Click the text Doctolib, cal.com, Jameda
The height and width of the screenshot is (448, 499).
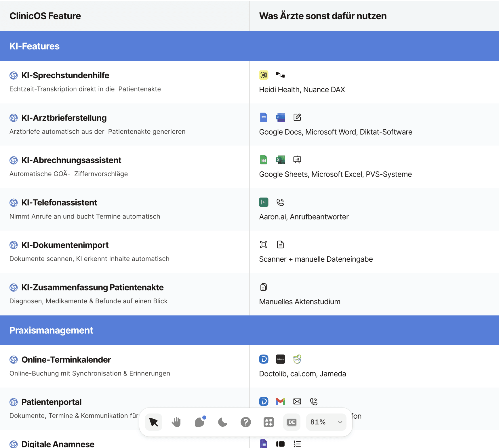[x=302, y=374]
